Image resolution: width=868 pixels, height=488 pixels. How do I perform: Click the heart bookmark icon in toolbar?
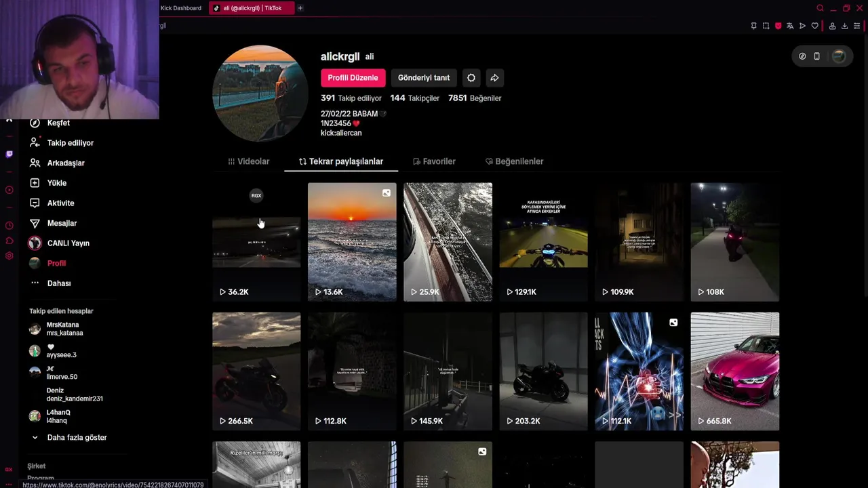click(x=814, y=26)
